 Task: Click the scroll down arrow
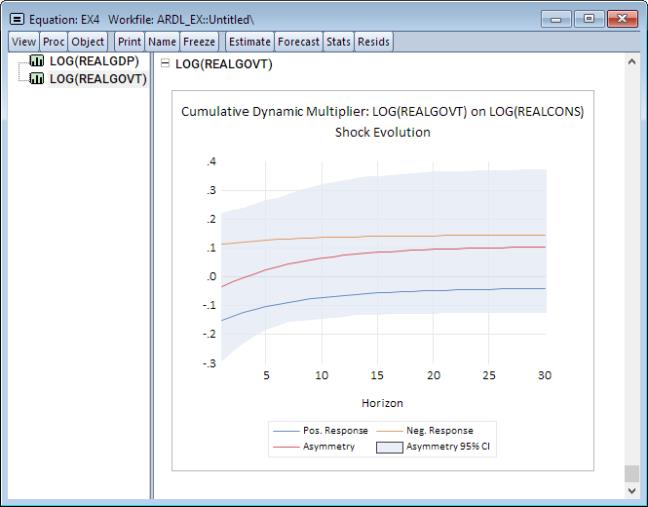(630, 491)
